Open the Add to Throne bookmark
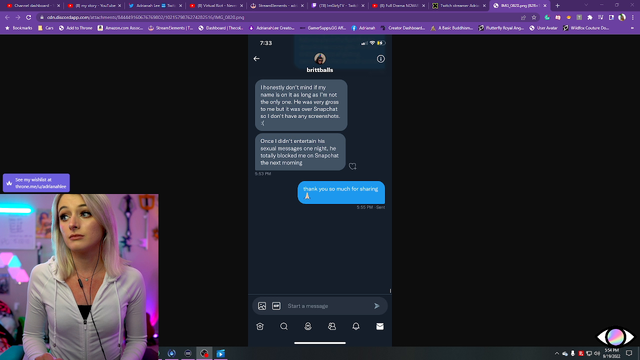The image size is (640, 360). [x=76, y=28]
